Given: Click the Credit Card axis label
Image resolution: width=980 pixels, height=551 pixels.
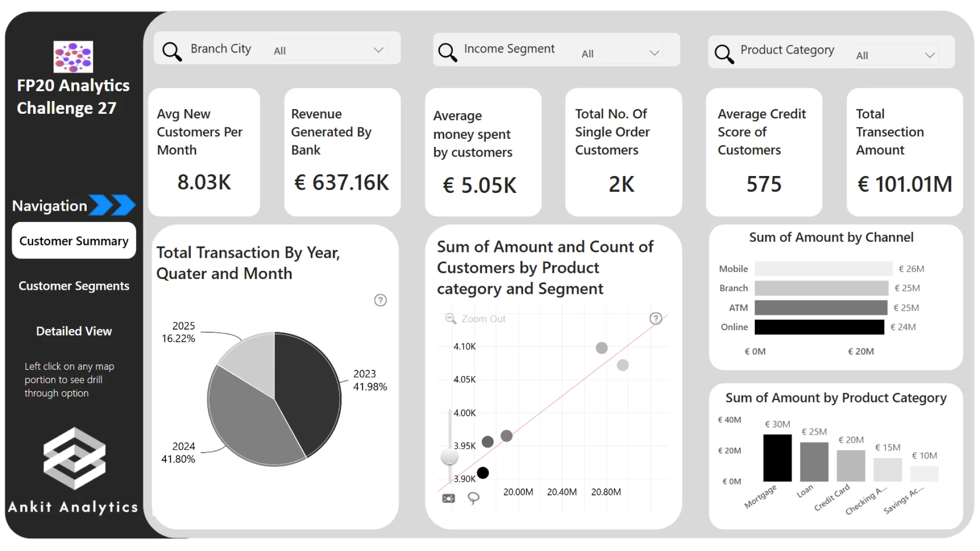Looking at the screenshot, I should [832, 497].
